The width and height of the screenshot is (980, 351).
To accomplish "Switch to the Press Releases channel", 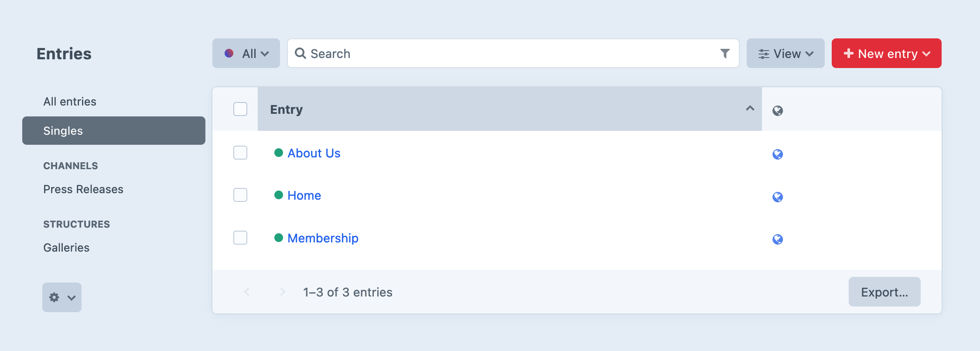I will coord(83,189).
